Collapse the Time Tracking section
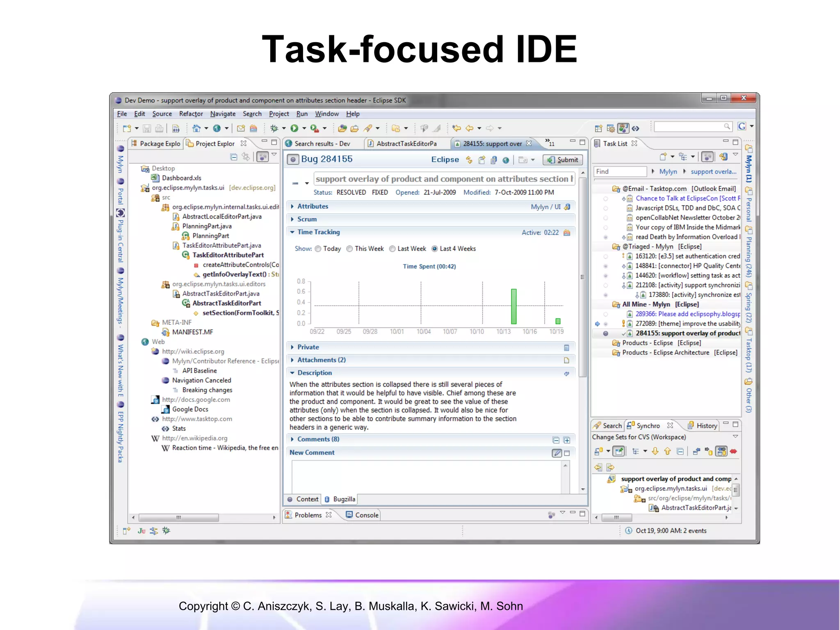Image resolution: width=840 pixels, height=630 pixels. click(x=292, y=232)
